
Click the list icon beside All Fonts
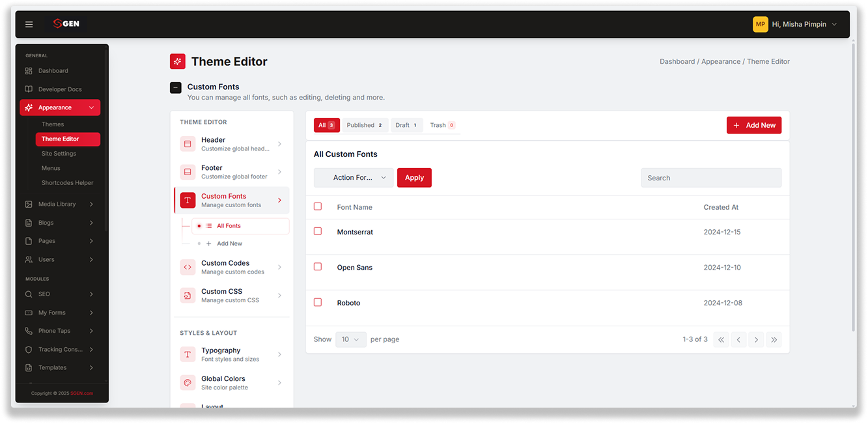click(209, 226)
